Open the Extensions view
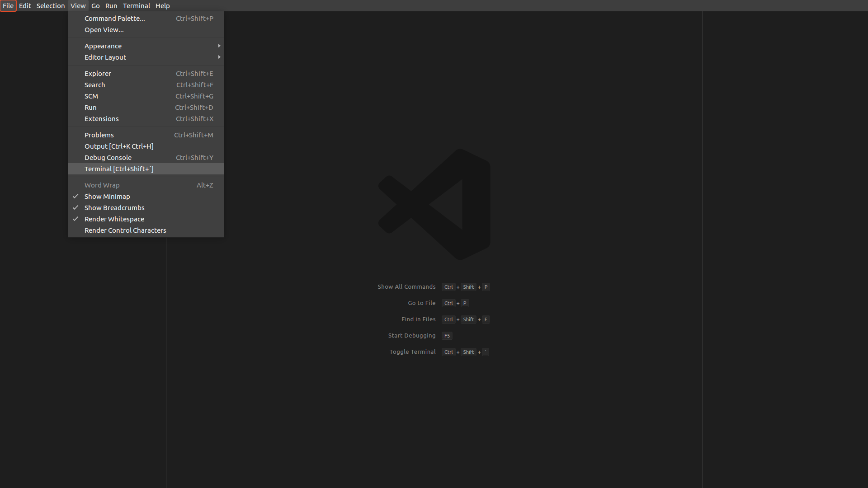 101,118
